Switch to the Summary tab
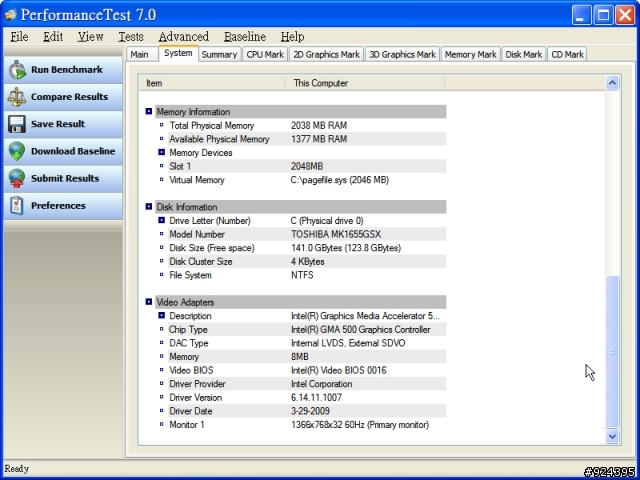The height and width of the screenshot is (480, 640). 219,54
